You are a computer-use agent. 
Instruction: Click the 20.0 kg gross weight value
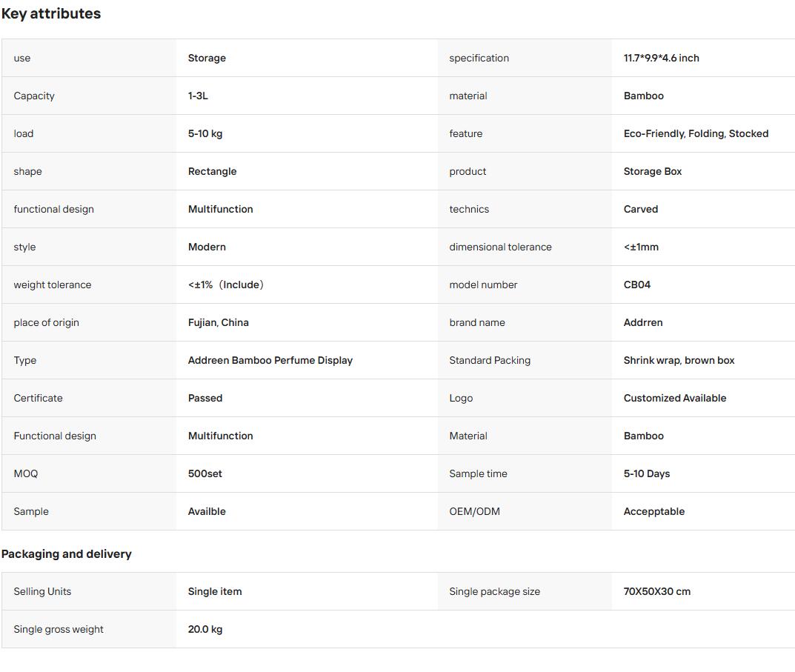coord(204,629)
